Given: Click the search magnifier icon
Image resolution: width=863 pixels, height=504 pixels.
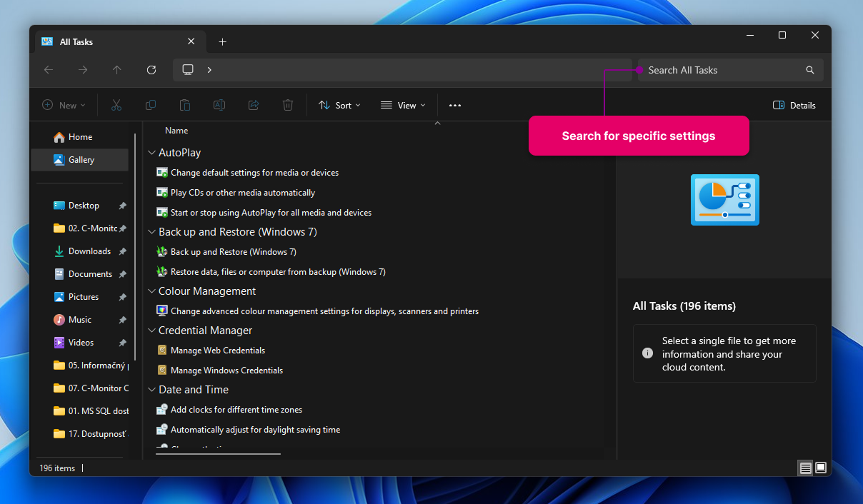Looking at the screenshot, I should pyautogui.click(x=810, y=70).
